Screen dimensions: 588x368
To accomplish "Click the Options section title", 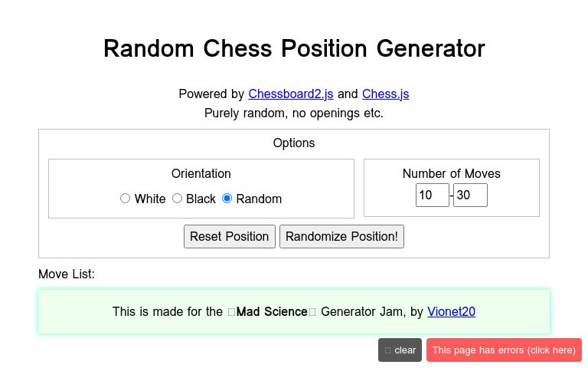I will 294,143.
